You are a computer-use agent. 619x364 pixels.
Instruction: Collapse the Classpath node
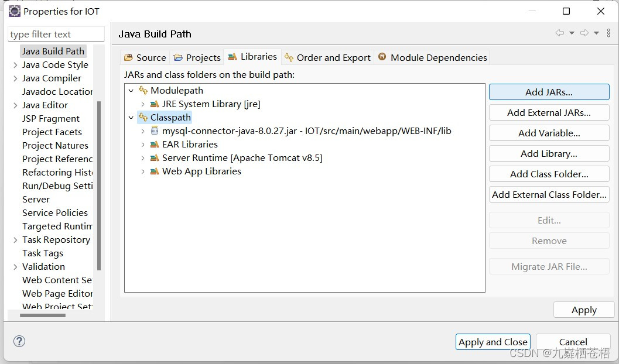(x=131, y=118)
